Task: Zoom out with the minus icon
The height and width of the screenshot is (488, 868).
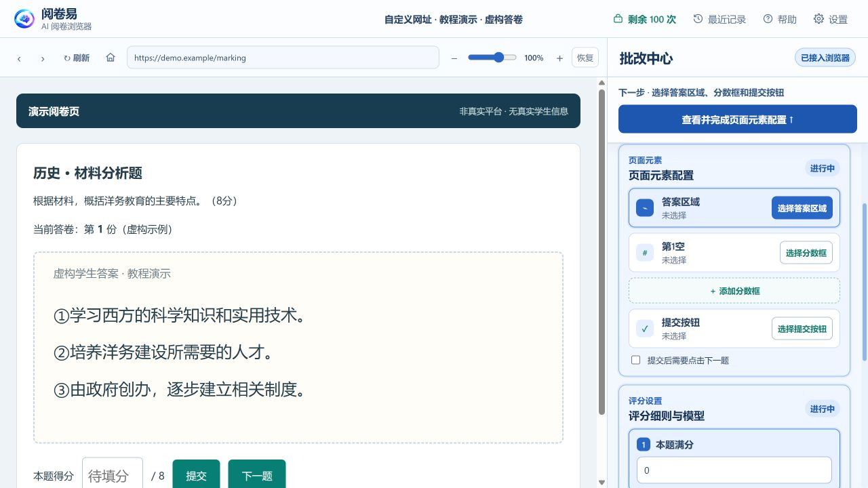Action: [x=454, y=58]
